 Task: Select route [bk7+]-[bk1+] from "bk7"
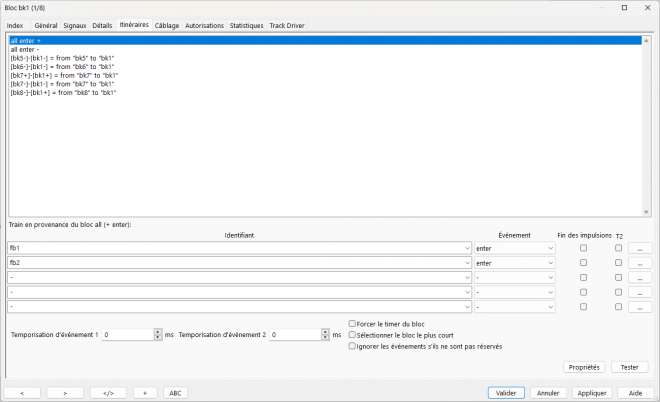coord(325,75)
